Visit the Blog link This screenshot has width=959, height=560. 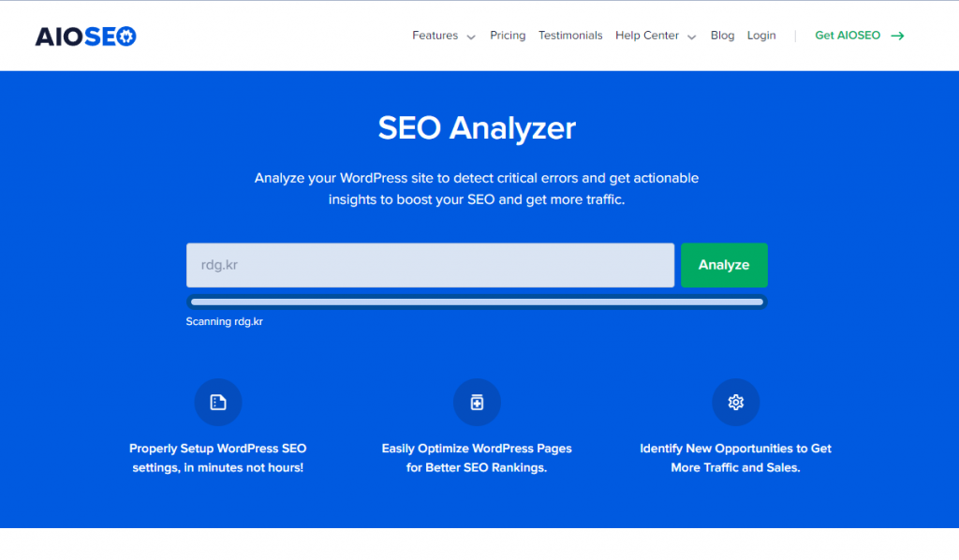click(722, 36)
